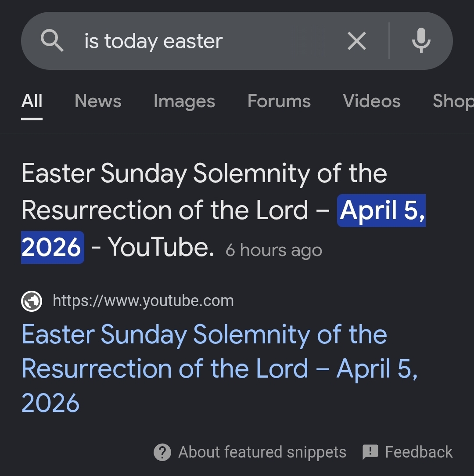Switch to the Forums tab
Image resolution: width=474 pixels, height=476 pixels.
pos(279,101)
